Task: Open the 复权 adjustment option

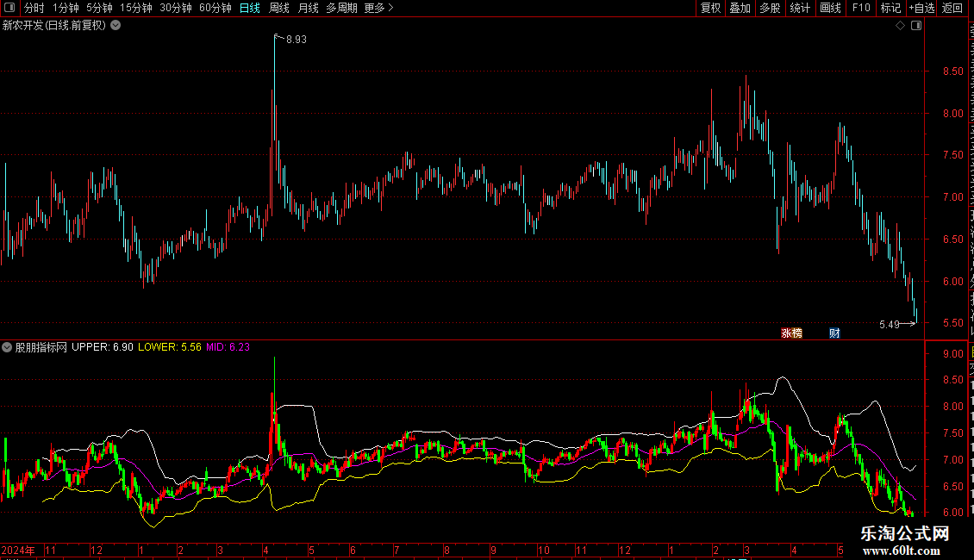Action: tap(710, 8)
